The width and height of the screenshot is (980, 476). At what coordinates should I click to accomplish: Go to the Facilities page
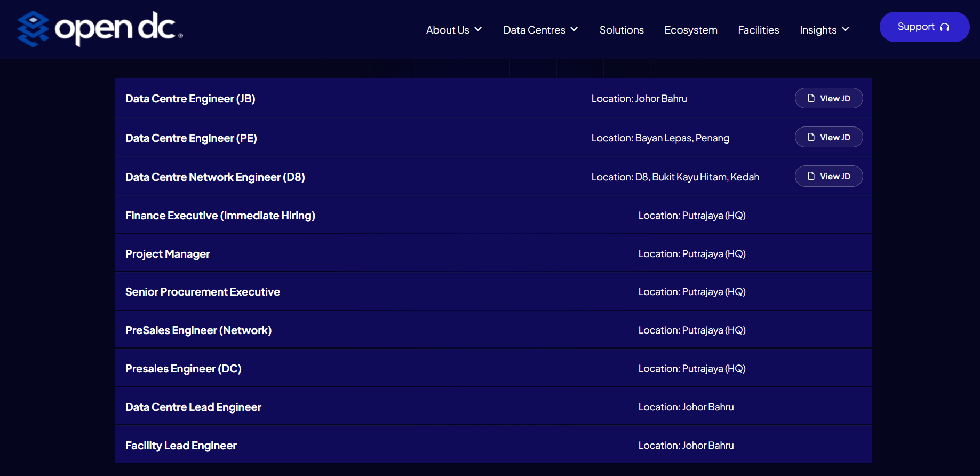click(x=759, y=30)
